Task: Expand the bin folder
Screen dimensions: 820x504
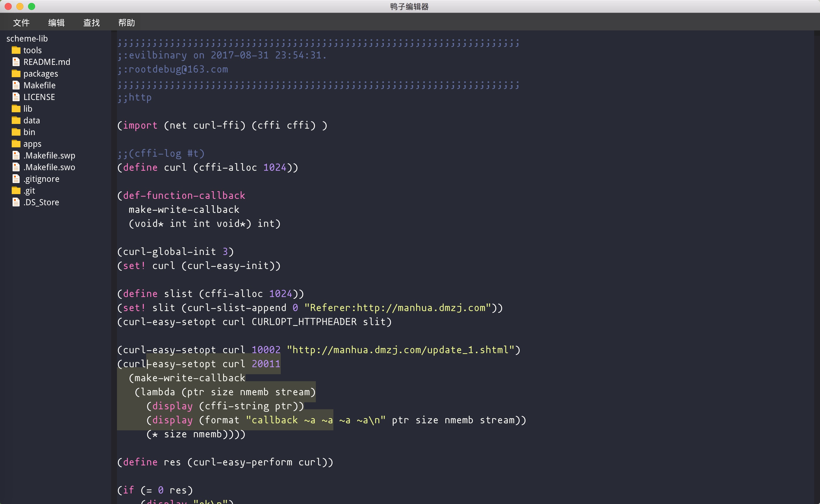Action: click(29, 132)
